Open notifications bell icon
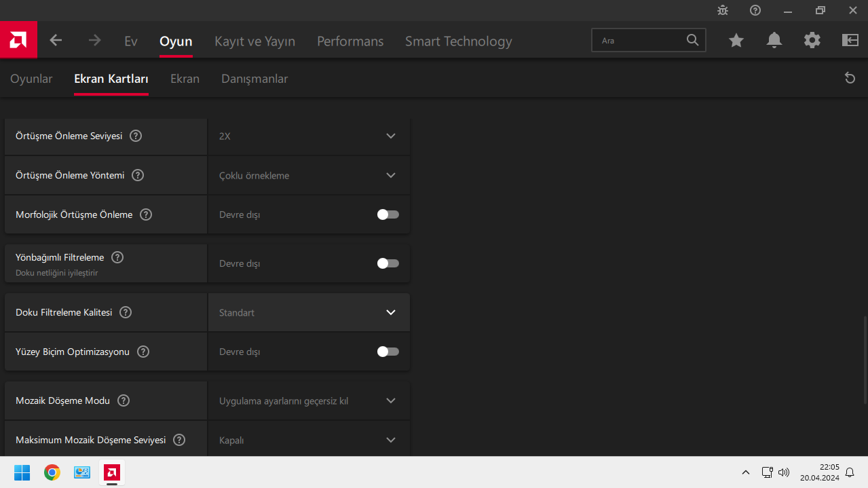Viewport: 868px width, 488px height. [x=774, y=41]
